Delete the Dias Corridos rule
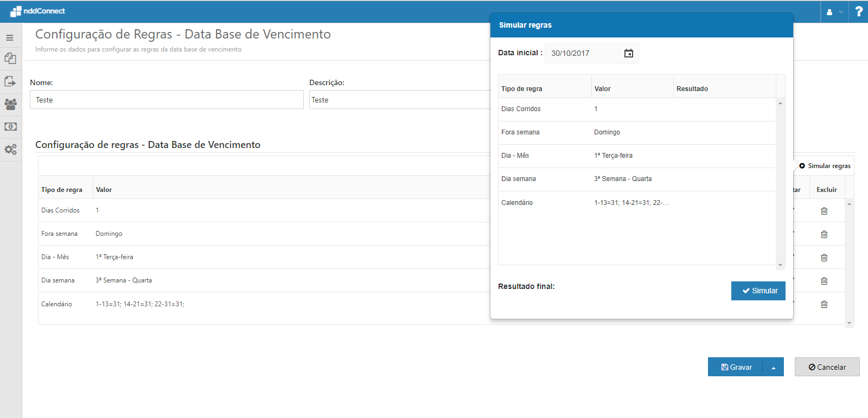This screenshot has width=868, height=418. click(x=824, y=211)
